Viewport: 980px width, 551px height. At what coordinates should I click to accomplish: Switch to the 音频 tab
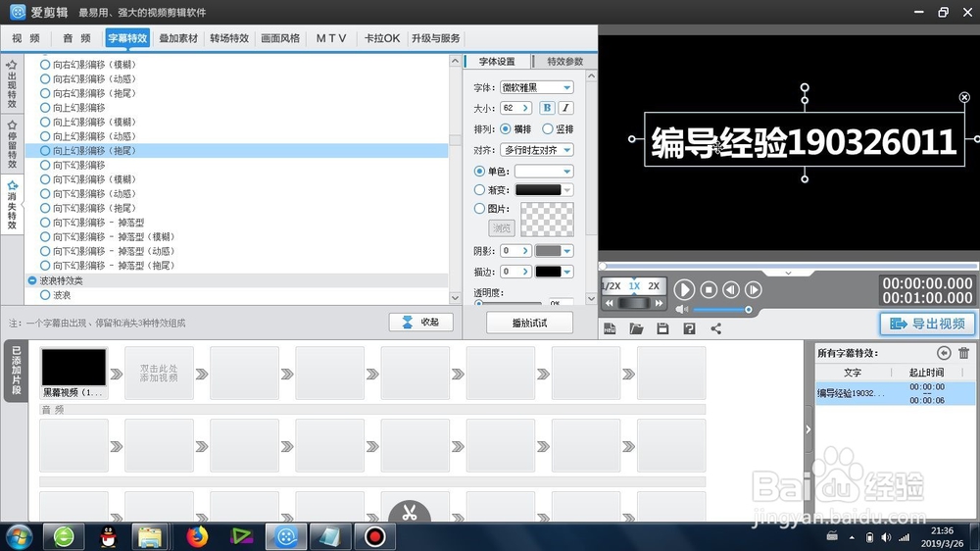point(76,38)
